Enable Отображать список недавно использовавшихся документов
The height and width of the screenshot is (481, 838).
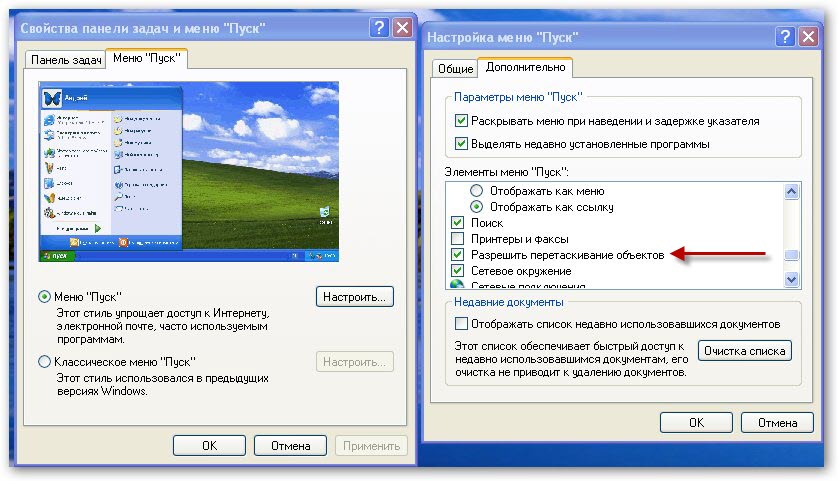(461, 324)
